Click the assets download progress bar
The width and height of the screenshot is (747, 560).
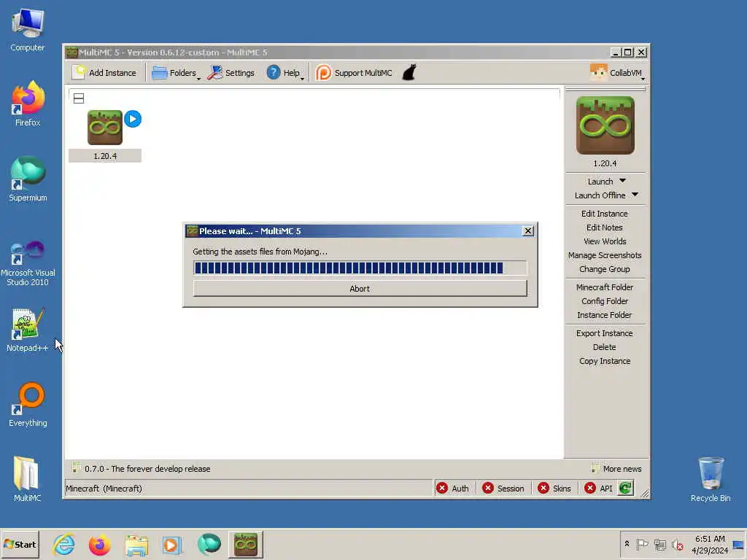pyautogui.click(x=360, y=268)
